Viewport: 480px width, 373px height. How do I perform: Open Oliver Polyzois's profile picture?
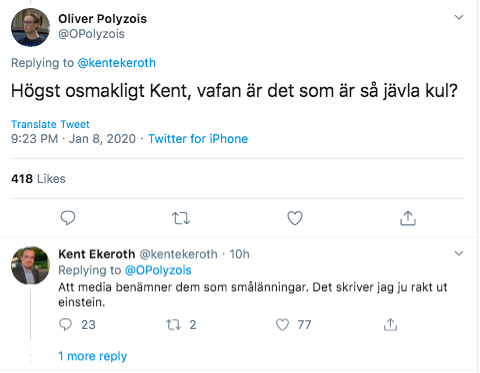30,27
